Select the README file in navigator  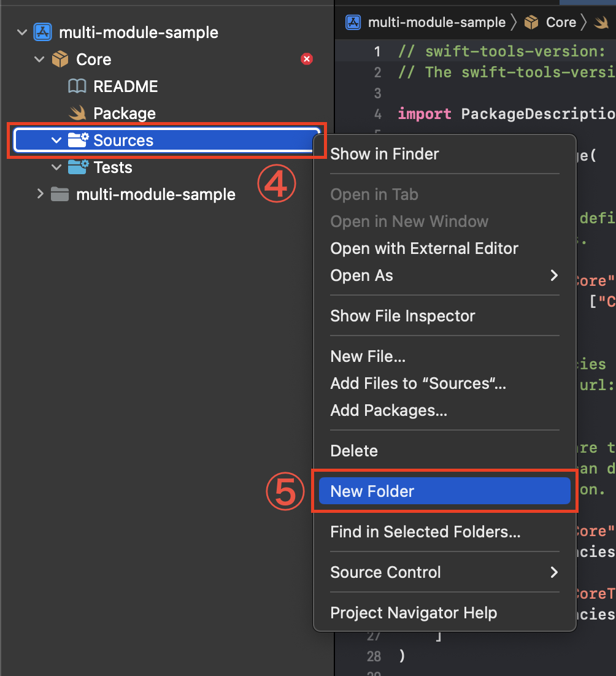pos(125,86)
